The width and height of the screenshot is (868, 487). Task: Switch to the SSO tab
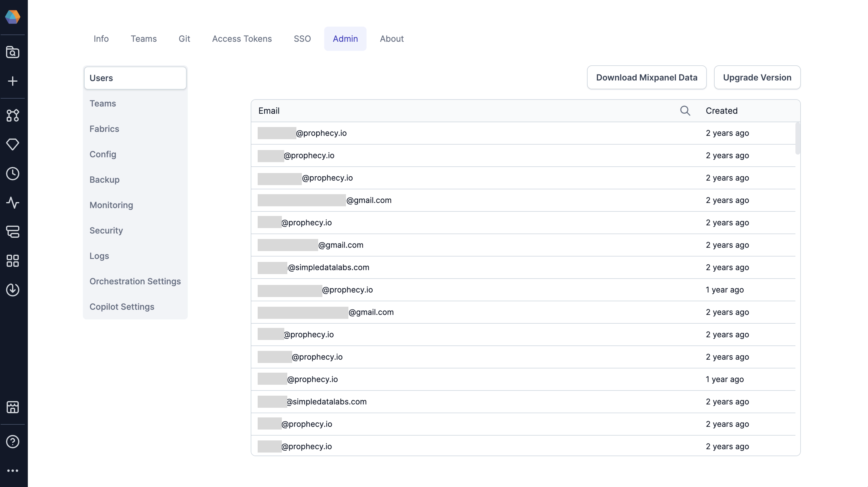pyautogui.click(x=302, y=38)
